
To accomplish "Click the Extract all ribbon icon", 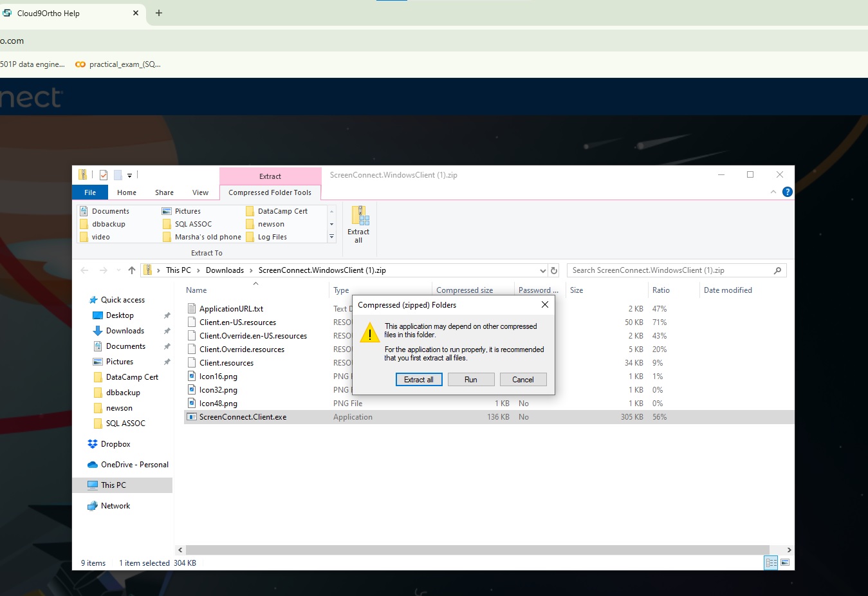I will coord(358,225).
